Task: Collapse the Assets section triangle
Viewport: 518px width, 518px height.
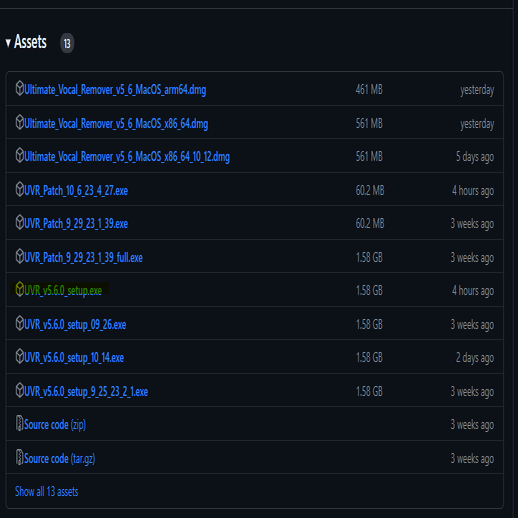Action: [8, 43]
